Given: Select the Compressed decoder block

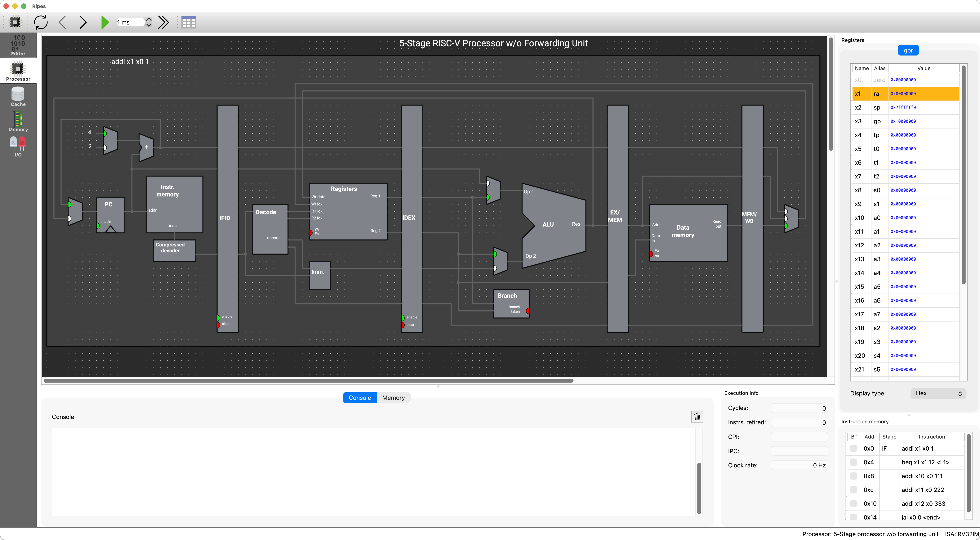Looking at the screenshot, I should (174, 250).
